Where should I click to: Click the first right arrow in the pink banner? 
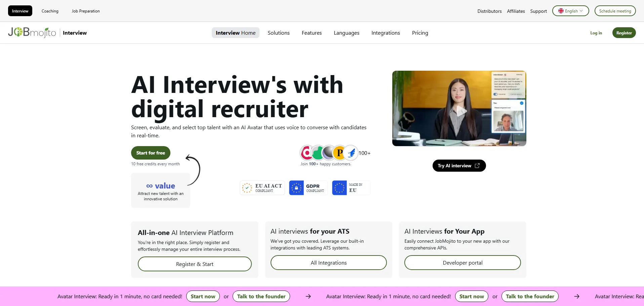tap(308, 296)
